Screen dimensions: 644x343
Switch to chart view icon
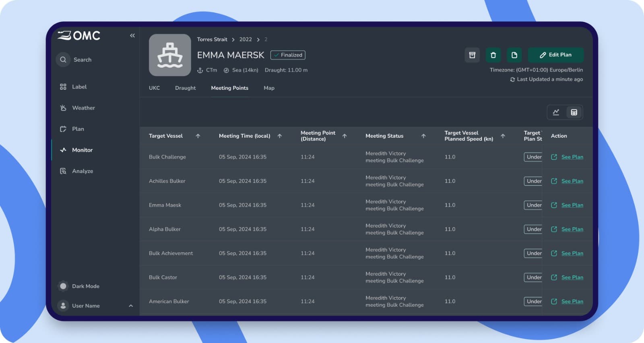click(556, 112)
